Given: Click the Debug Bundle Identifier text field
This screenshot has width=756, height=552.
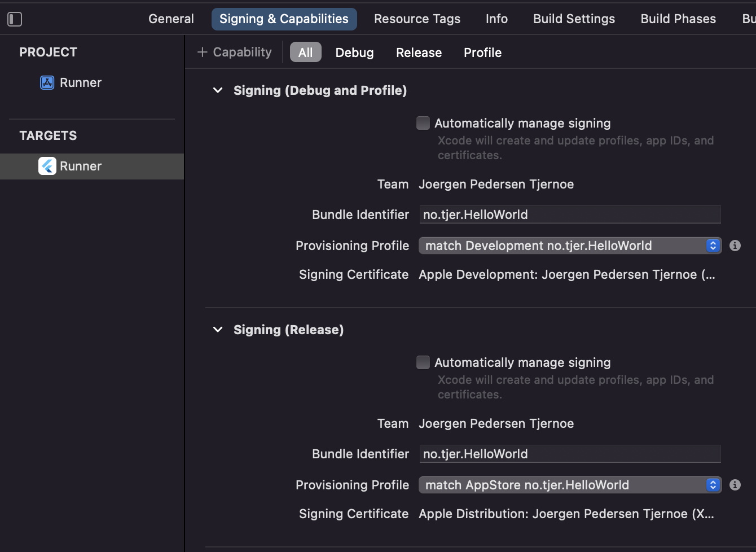Looking at the screenshot, I should click(570, 214).
